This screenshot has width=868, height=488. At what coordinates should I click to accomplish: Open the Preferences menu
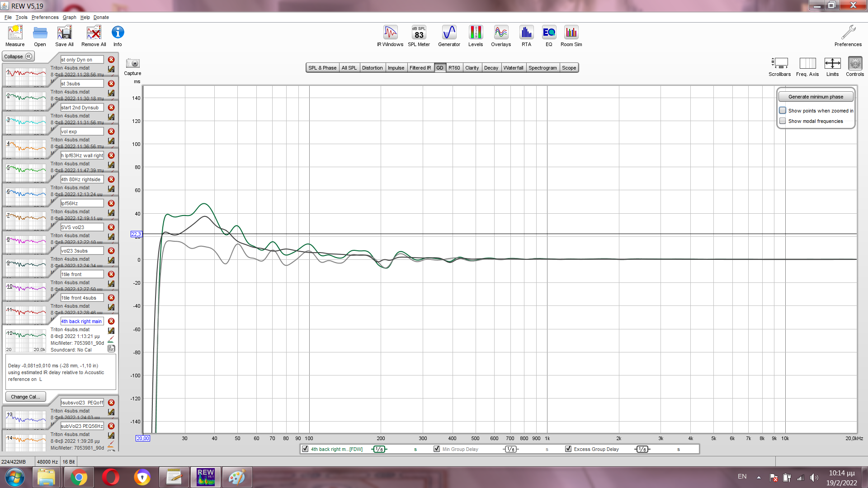point(45,17)
